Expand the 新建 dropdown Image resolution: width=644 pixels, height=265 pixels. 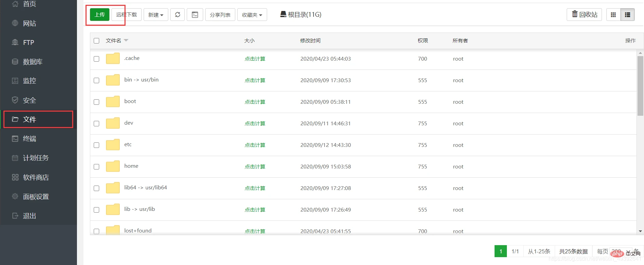click(x=156, y=15)
